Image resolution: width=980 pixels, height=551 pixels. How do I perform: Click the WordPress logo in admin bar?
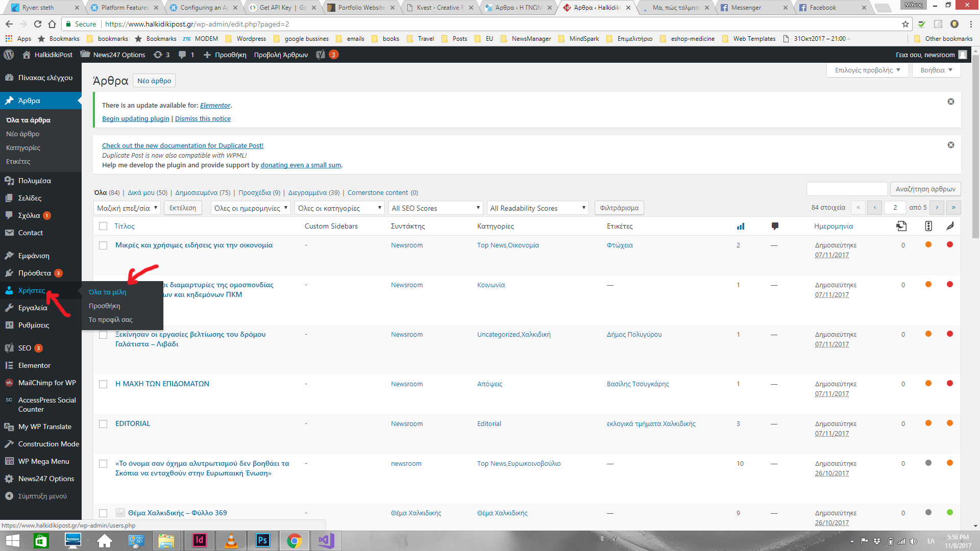[9, 55]
